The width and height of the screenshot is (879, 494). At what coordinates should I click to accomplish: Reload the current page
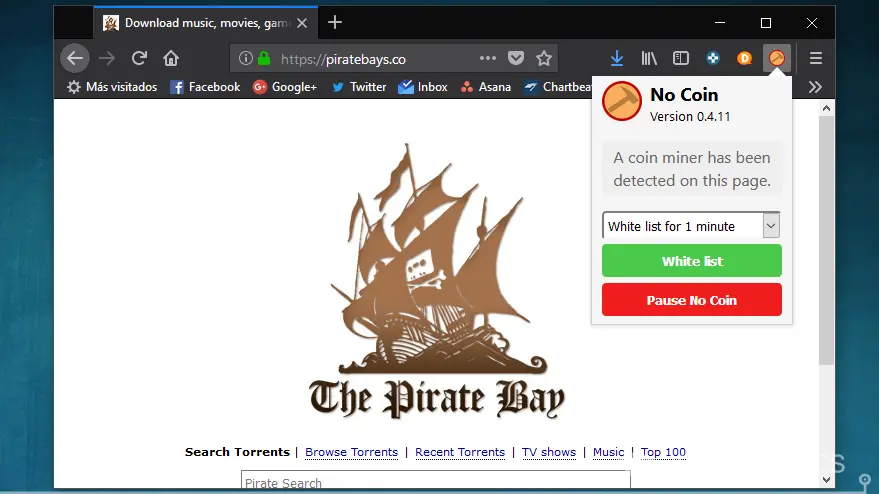click(x=139, y=58)
